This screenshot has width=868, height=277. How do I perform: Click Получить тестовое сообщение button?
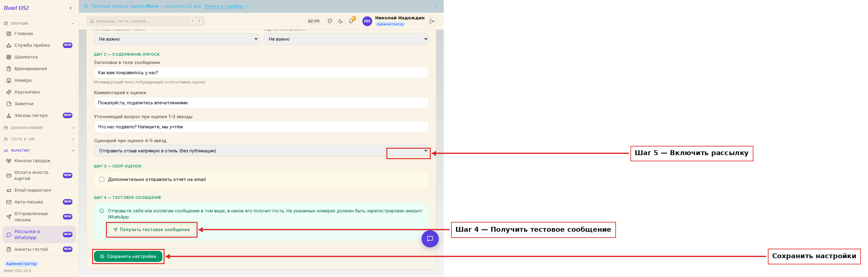coord(152,230)
